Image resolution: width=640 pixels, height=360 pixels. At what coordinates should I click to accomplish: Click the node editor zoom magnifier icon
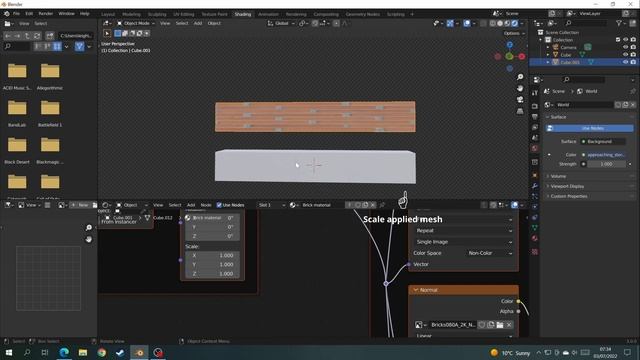click(89, 228)
